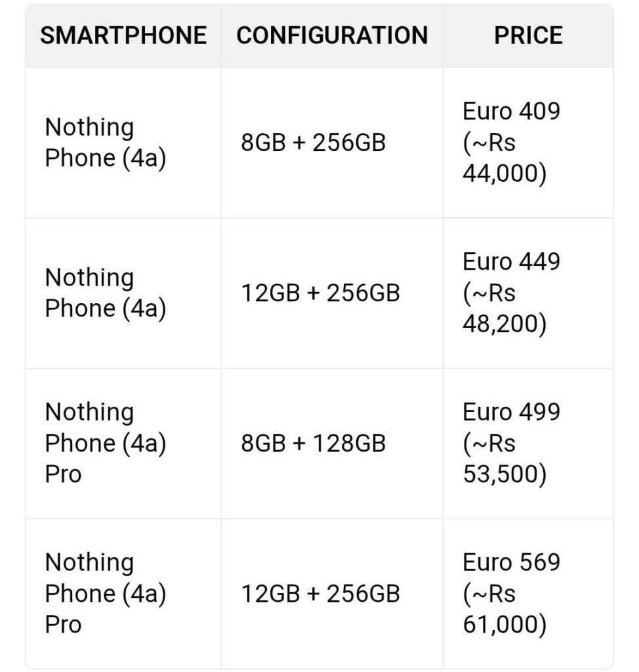Click the 8GB + 128GB configuration cell
Viewport: 639px width, 672px height.
point(313,444)
